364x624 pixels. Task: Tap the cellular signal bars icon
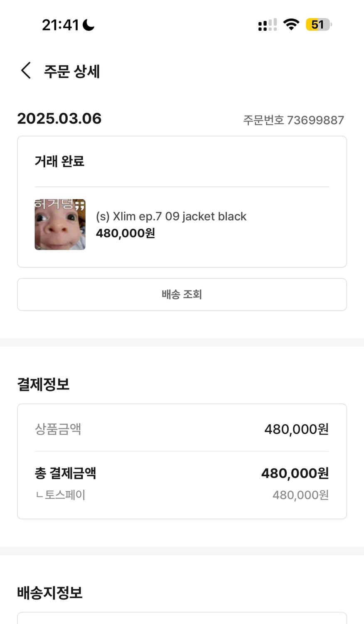click(x=267, y=25)
